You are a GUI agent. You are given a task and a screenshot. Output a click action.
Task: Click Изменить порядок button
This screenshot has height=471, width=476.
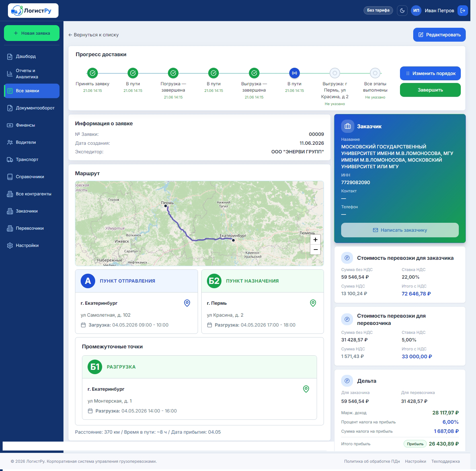[430, 73]
